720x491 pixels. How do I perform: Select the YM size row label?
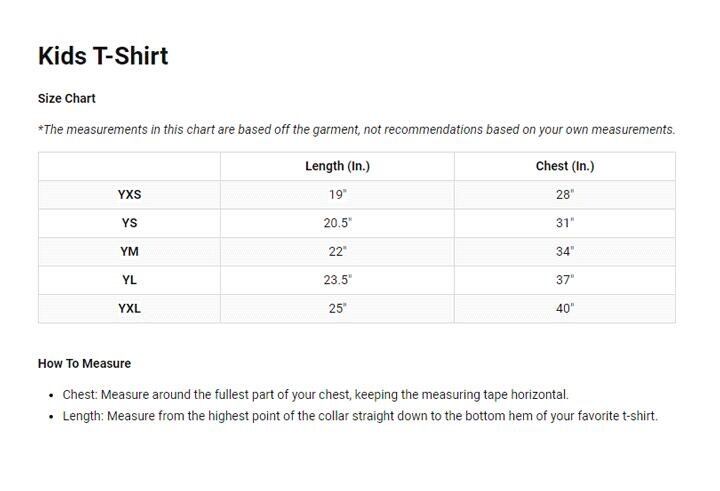129,252
